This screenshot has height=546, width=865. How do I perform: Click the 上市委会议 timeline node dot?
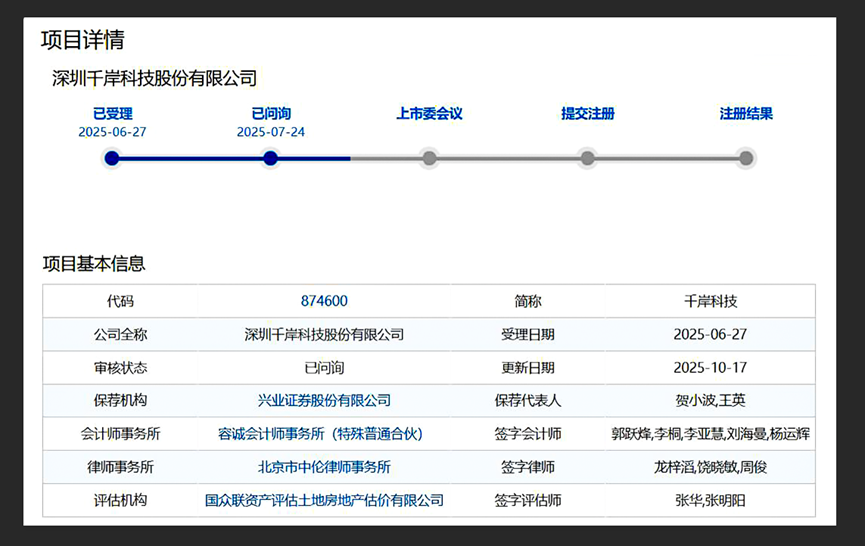(x=429, y=158)
